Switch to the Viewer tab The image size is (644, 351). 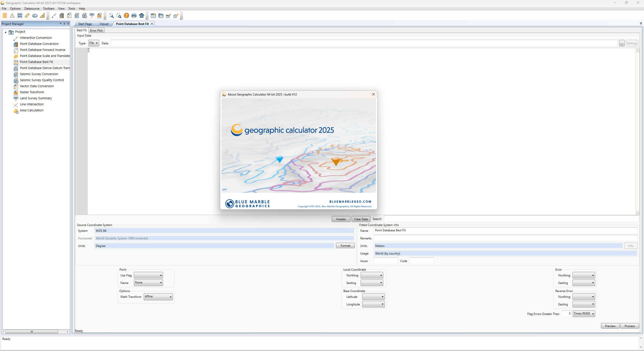click(104, 24)
